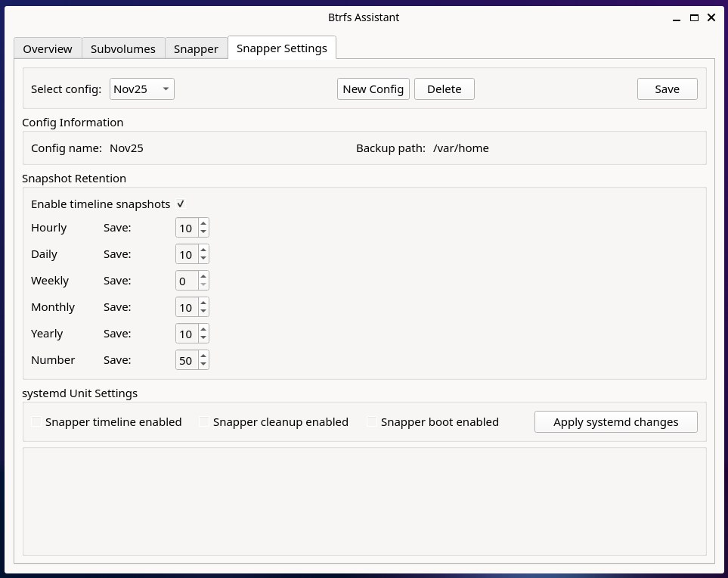
Task: Delete the selected config
Action: click(x=445, y=89)
